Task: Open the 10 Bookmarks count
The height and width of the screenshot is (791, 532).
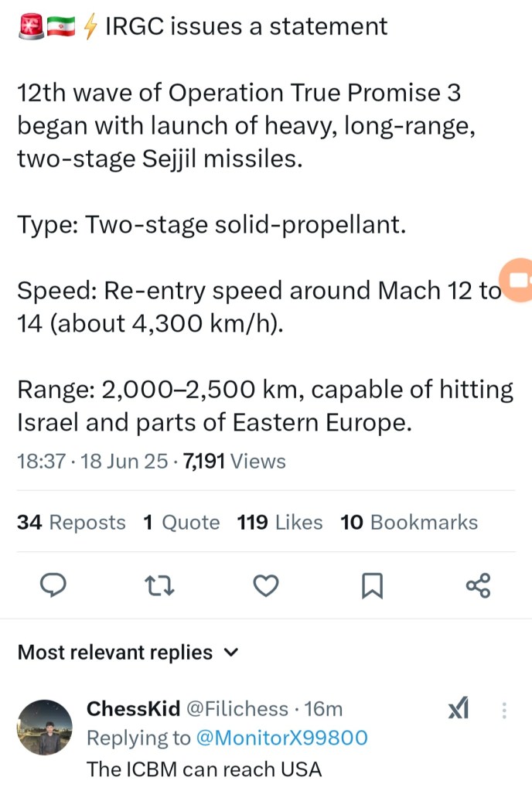Action: pos(409,523)
